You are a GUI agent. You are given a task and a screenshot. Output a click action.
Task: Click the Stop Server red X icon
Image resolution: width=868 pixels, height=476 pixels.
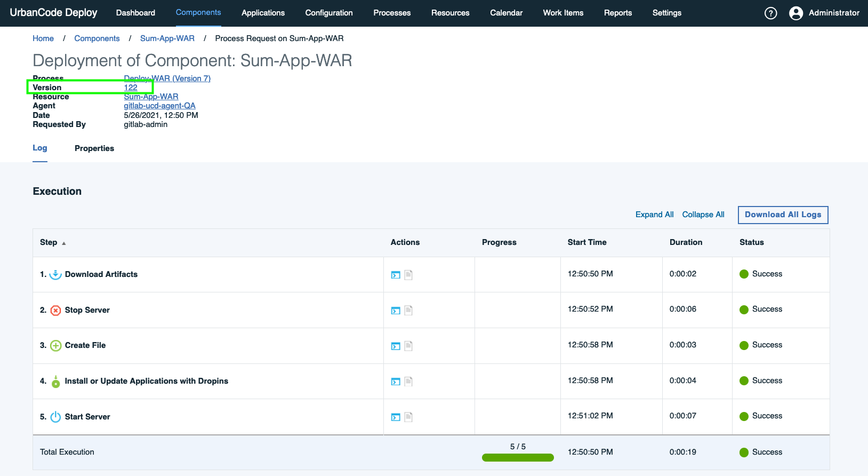coord(55,310)
